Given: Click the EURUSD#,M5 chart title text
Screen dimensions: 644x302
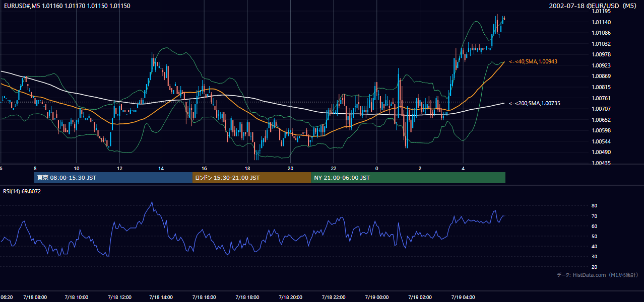Looking at the screenshot, I should pyautogui.click(x=66, y=6).
